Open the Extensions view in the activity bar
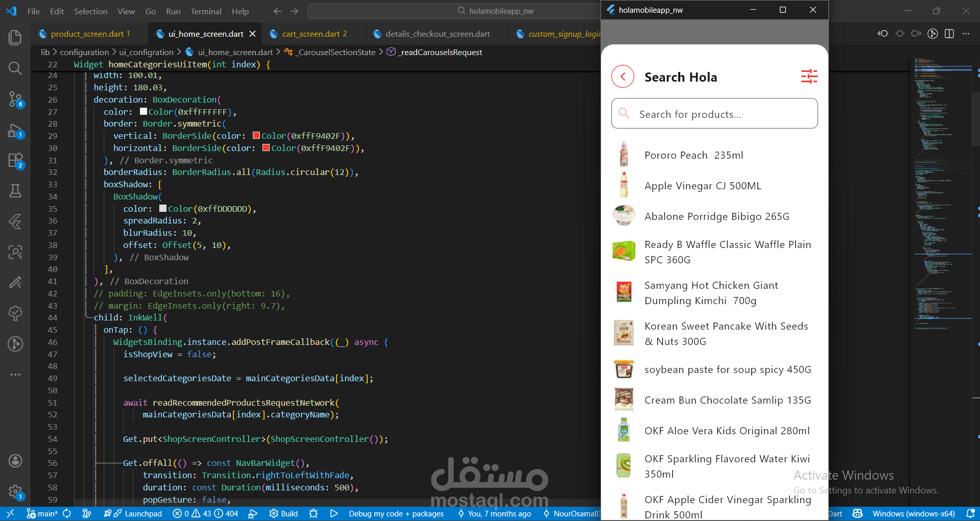 point(15,161)
